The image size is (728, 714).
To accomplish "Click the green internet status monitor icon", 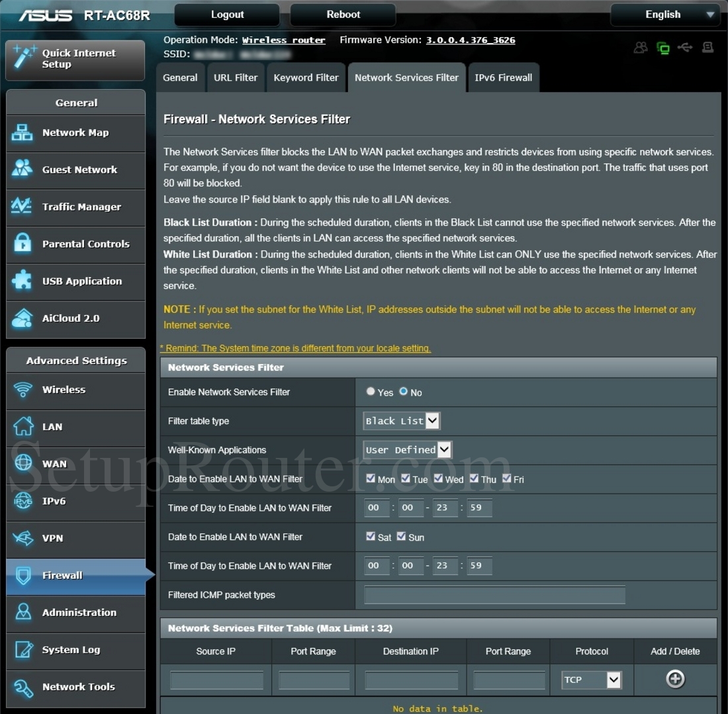I will 662,48.
